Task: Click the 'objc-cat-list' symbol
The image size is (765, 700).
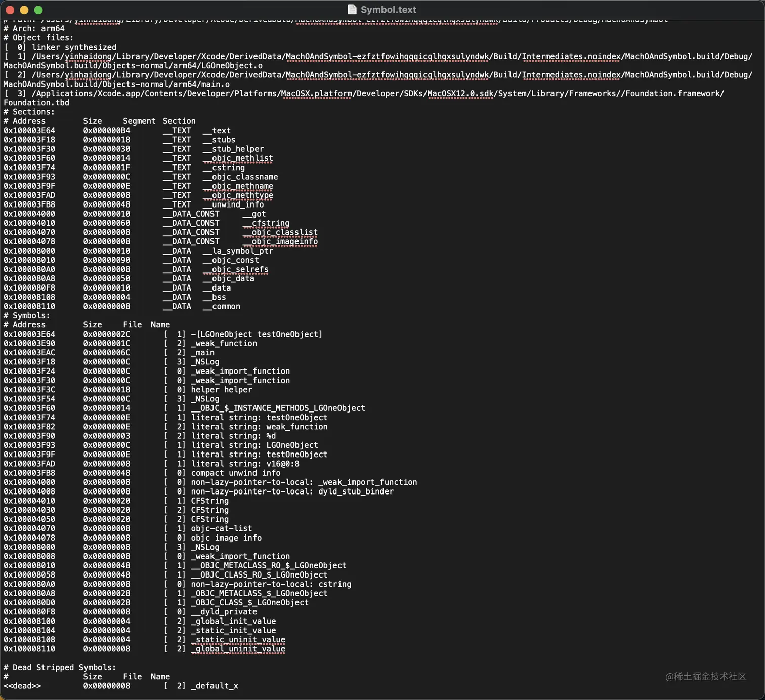Action: point(222,528)
